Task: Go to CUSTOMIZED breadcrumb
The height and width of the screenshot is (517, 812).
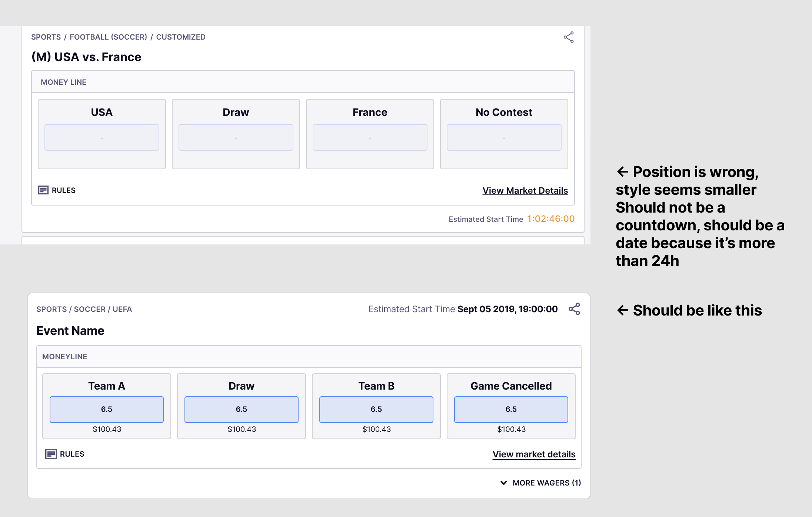Action: 181,37
